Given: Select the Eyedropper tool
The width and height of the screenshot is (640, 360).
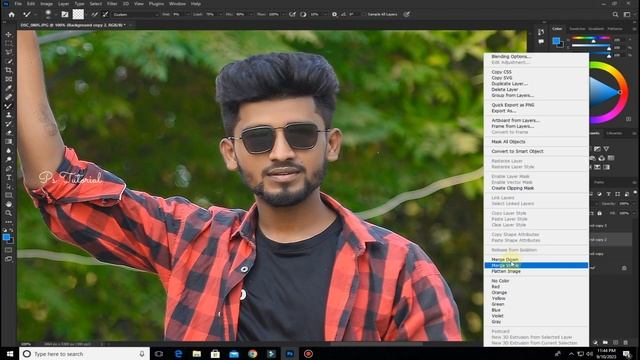Looking at the screenshot, I should 9,88.
